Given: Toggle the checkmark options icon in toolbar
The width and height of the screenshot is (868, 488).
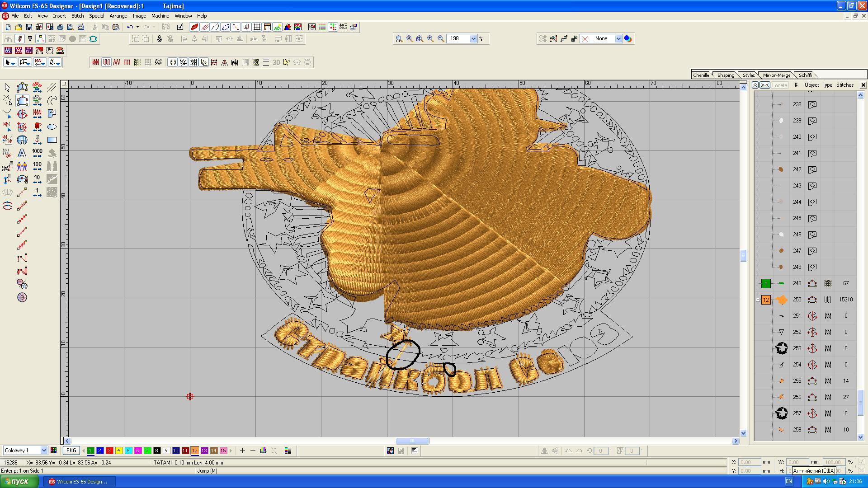Looking at the screenshot, I should pyautogui.click(x=180, y=27).
